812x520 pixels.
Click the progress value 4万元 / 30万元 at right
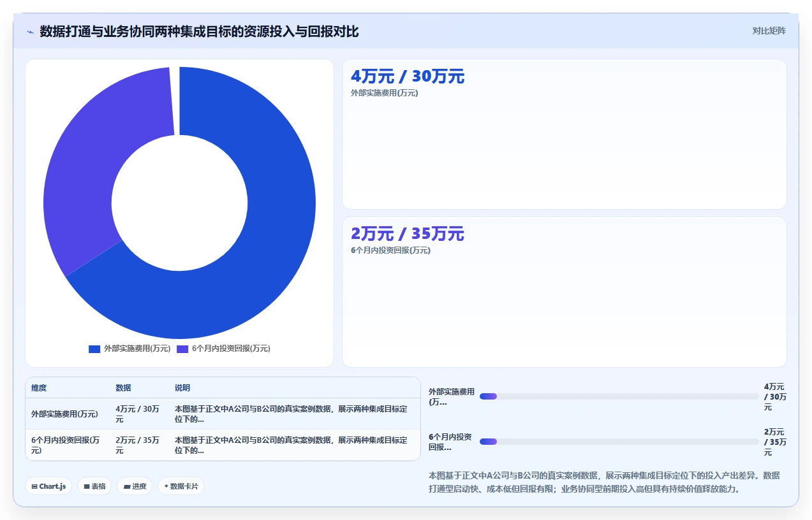pyautogui.click(x=775, y=396)
